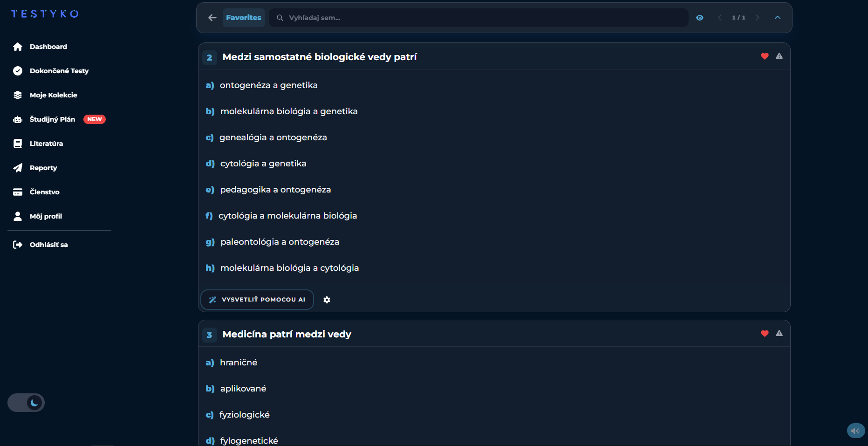Click the sound speaker icon
The image size is (868, 446).
(x=855, y=431)
